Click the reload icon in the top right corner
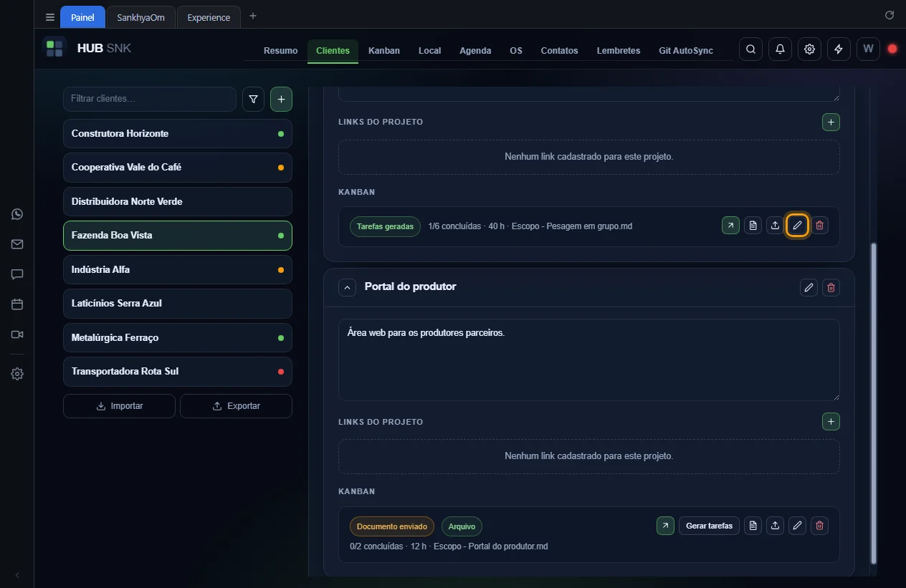 (890, 15)
